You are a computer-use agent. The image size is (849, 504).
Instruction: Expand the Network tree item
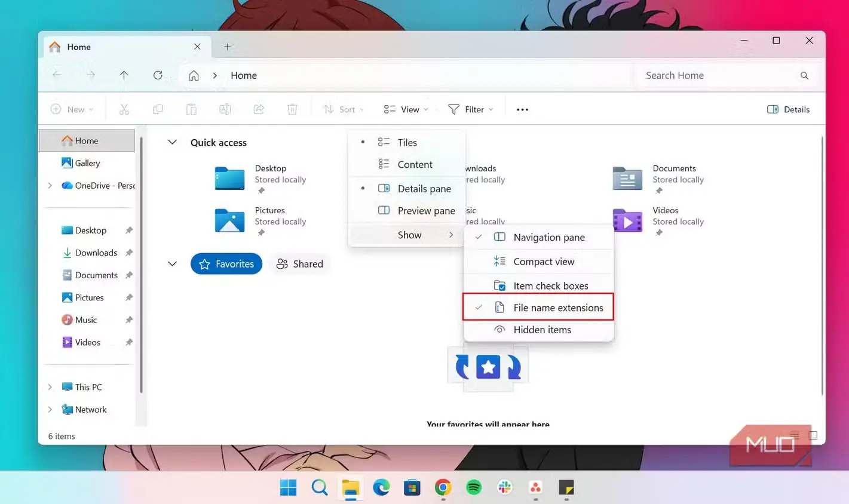pyautogui.click(x=50, y=410)
